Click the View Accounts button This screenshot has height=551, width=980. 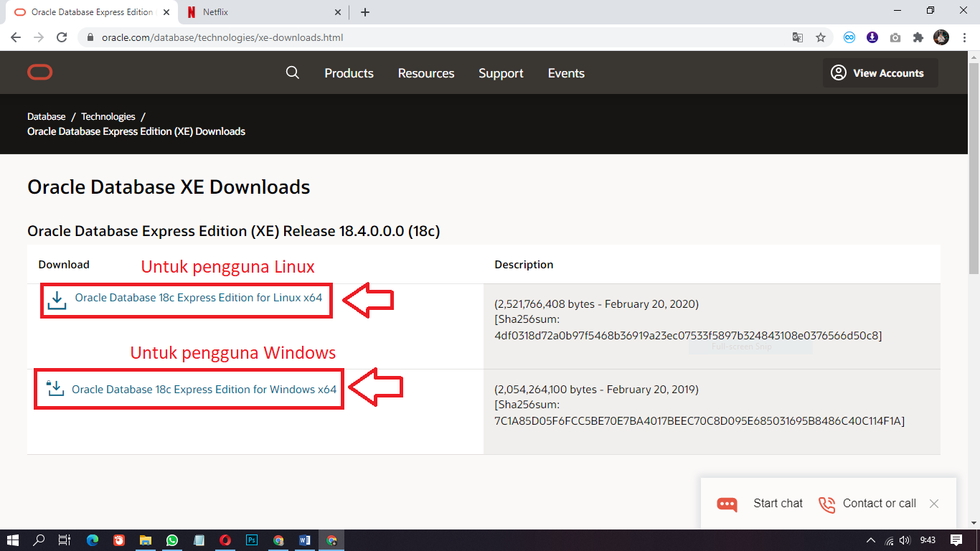pos(880,72)
